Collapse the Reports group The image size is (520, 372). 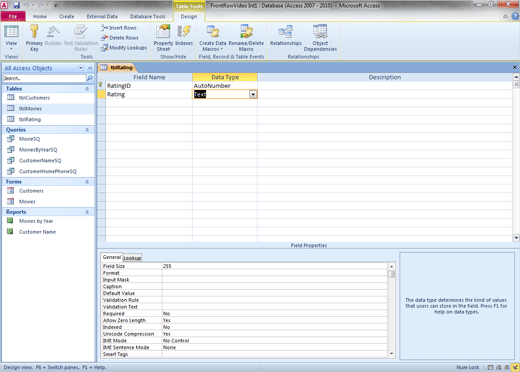pyautogui.click(x=87, y=212)
